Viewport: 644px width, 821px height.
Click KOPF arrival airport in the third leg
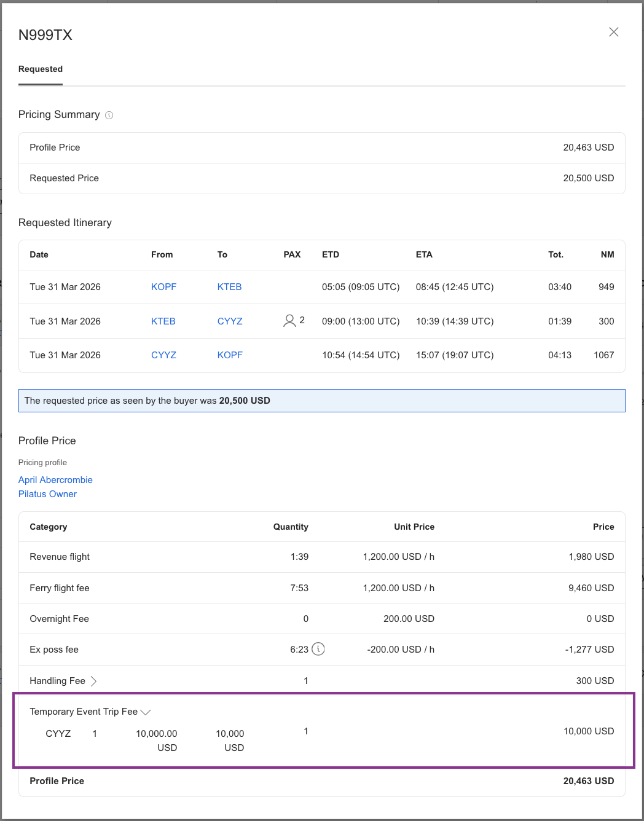click(230, 355)
